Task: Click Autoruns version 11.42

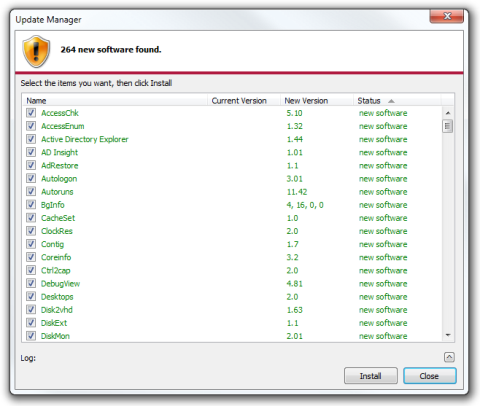Action: (x=297, y=192)
